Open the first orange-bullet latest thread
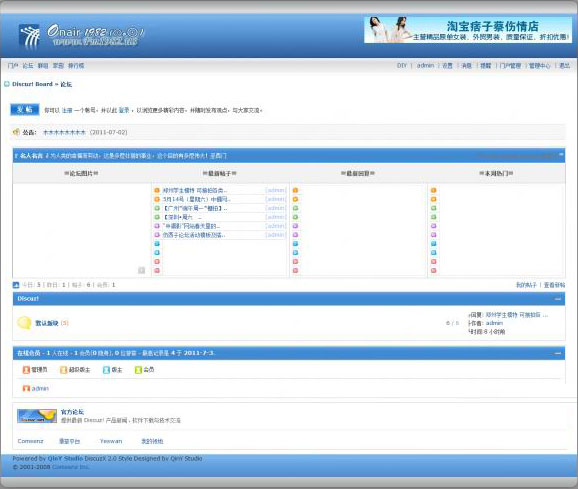 [195, 190]
